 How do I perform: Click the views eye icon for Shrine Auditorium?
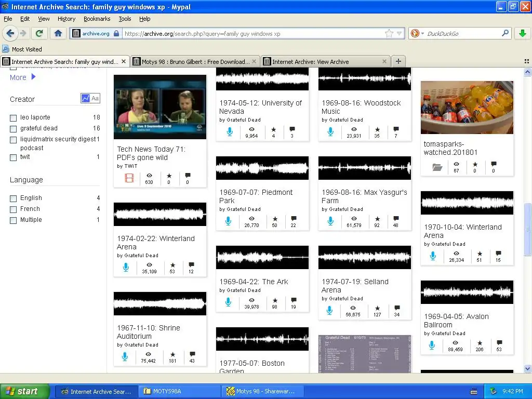pyautogui.click(x=148, y=354)
